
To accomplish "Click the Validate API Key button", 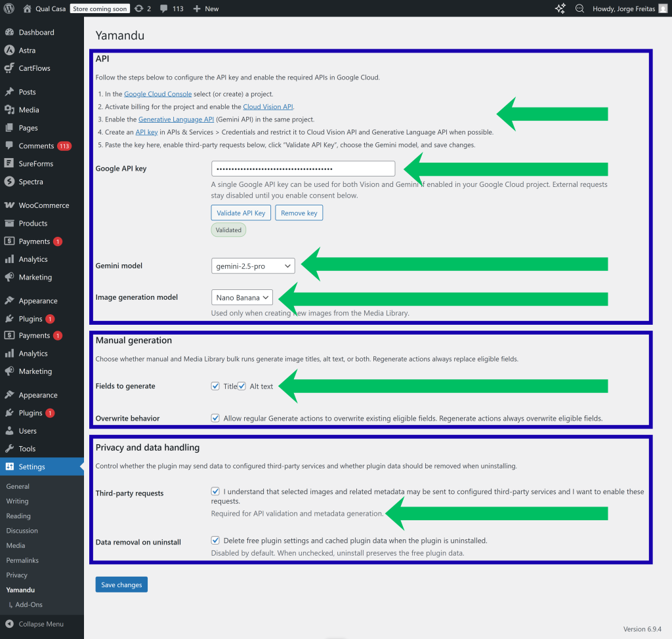I will click(x=241, y=213).
